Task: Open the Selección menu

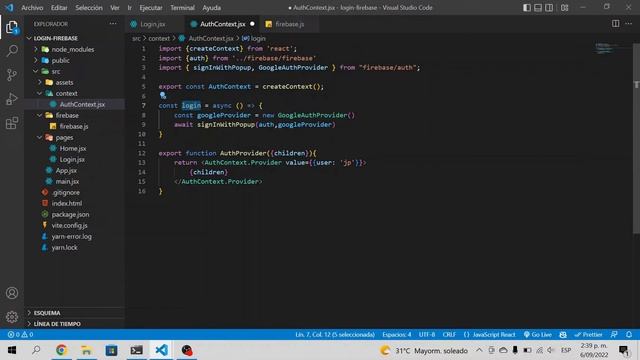Action: (89, 8)
